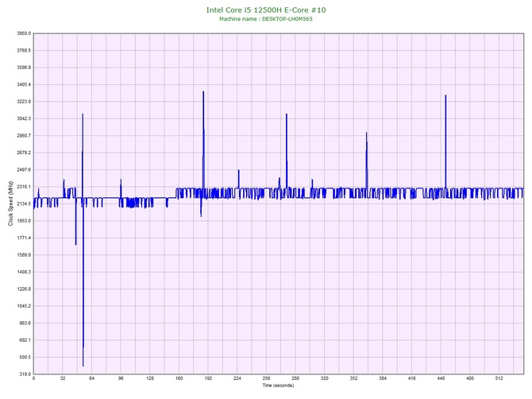This screenshot has height=399, width=532.
Task: Click the 32 second x-axis tick label
Action: click(x=63, y=378)
